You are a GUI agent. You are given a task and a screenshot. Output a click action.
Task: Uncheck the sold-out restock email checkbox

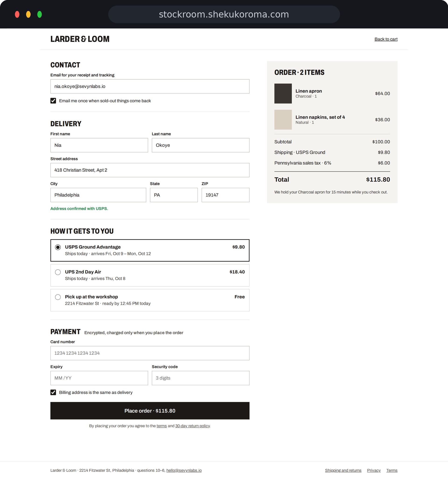[53, 101]
